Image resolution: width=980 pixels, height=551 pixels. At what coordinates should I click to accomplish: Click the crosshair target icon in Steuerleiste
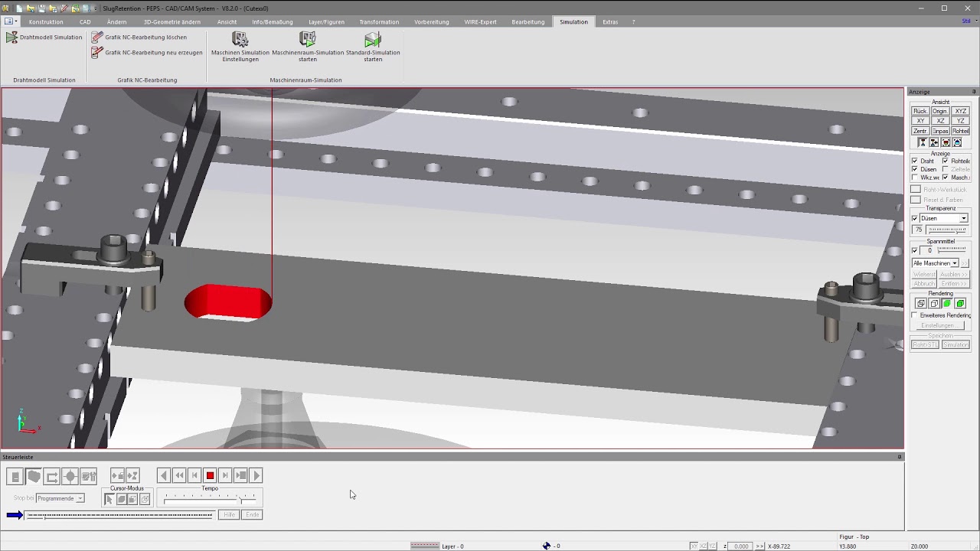point(70,477)
